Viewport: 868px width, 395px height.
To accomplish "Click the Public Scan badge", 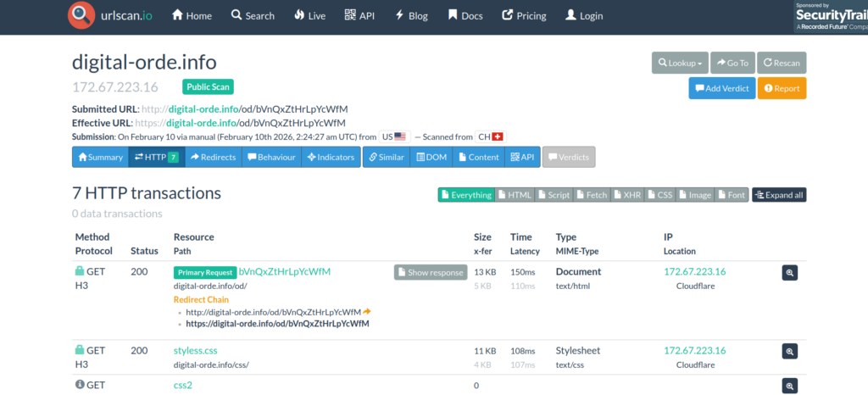I will (208, 86).
